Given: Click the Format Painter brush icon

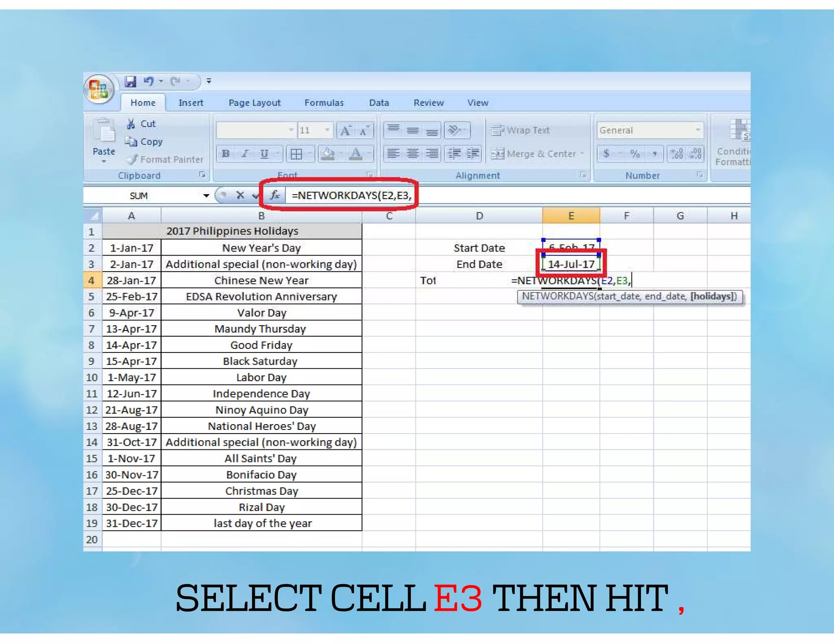Looking at the screenshot, I should point(132,160).
